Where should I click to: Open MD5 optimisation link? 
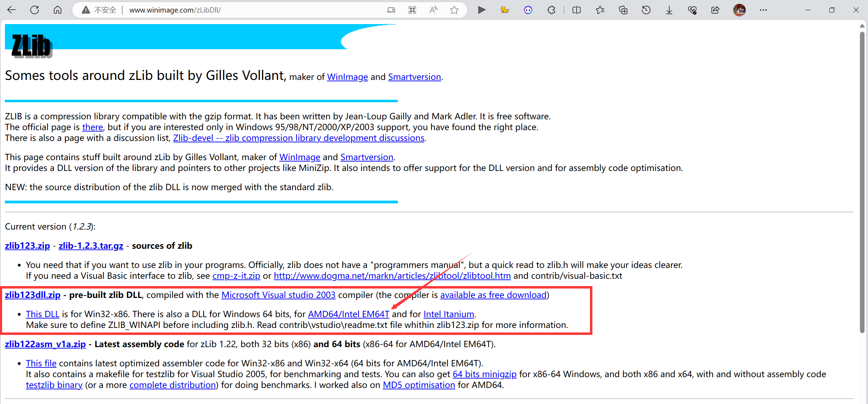(419, 385)
